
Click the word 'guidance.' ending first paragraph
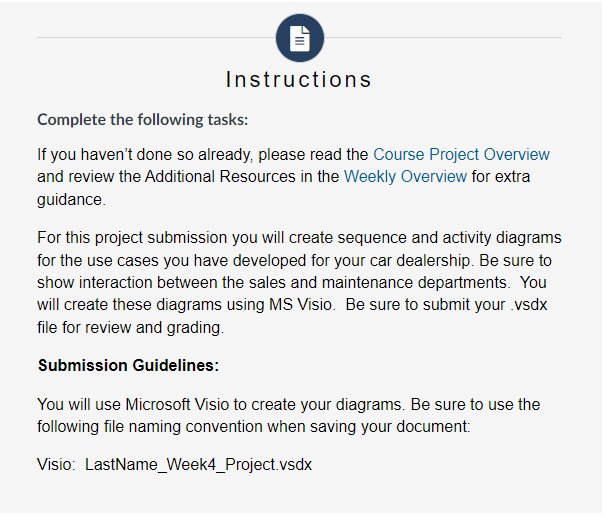[71, 200]
